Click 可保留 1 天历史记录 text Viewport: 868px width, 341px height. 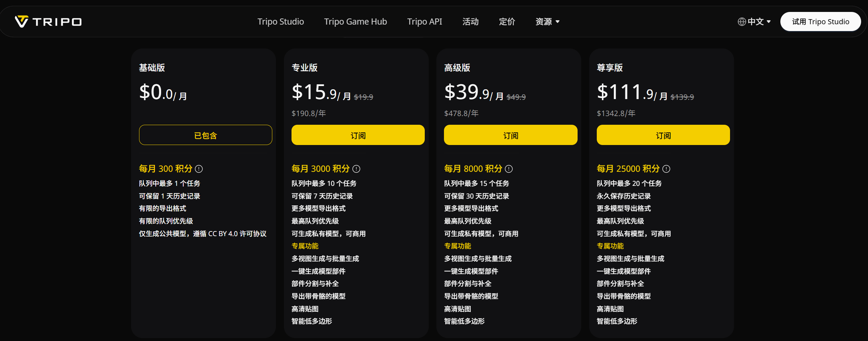(169, 196)
